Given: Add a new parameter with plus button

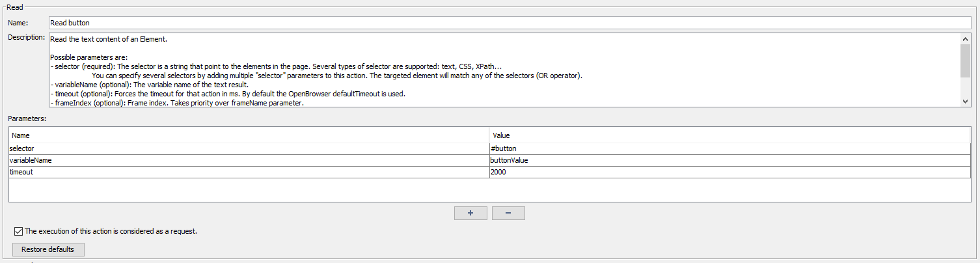Looking at the screenshot, I should [470, 213].
